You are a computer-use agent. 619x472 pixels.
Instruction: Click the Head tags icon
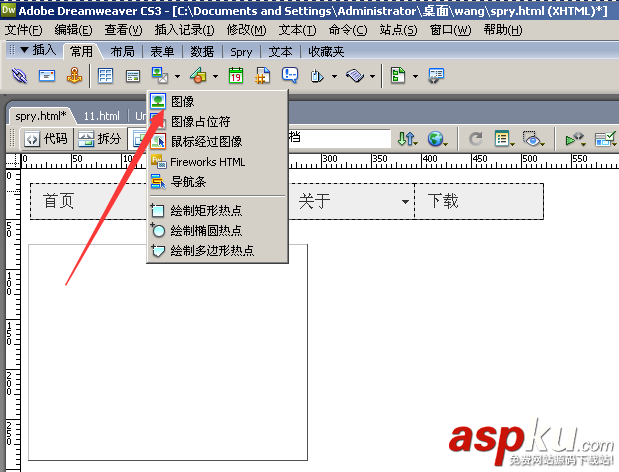317,76
